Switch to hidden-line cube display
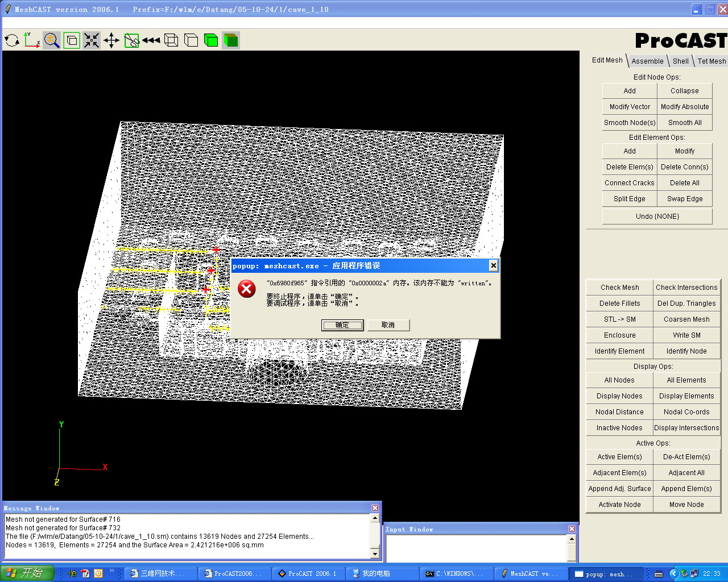728x582 pixels. [191, 40]
